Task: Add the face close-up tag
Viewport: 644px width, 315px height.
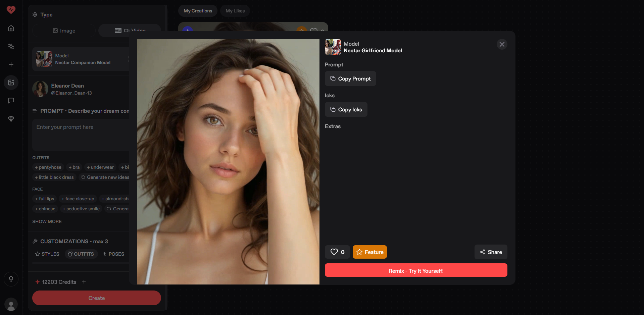Action: [x=78, y=199]
